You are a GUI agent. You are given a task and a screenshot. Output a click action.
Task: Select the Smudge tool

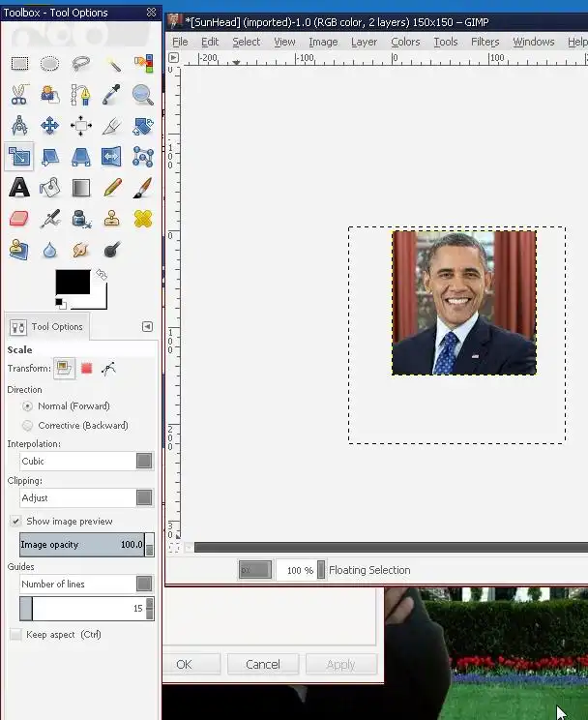[81, 250]
